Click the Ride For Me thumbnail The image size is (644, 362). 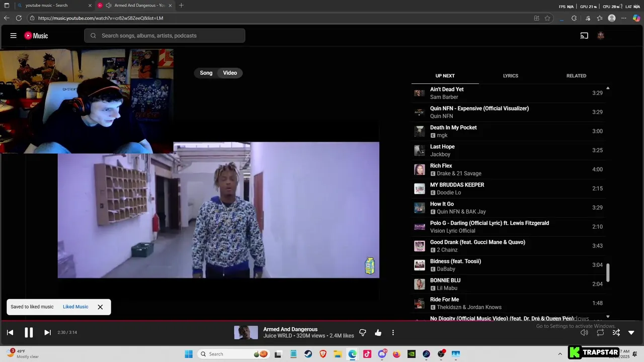pyautogui.click(x=419, y=303)
